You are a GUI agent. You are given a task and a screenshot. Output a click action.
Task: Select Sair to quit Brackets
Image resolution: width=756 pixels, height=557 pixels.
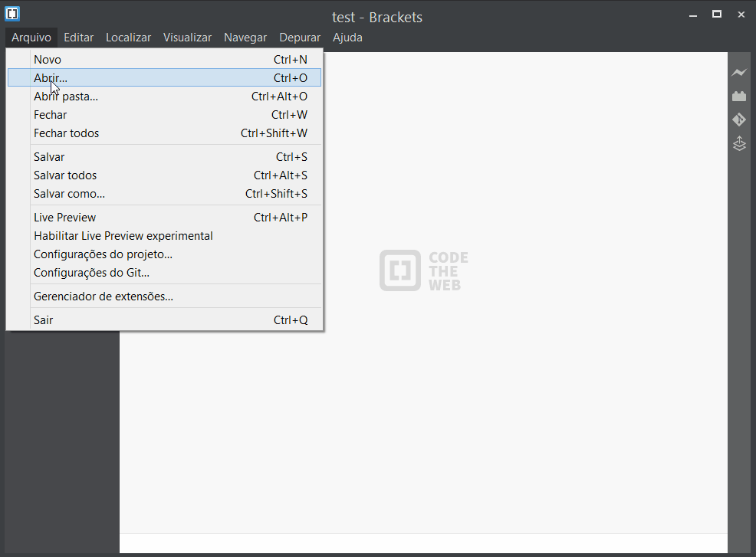pyautogui.click(x=42, y=319)
